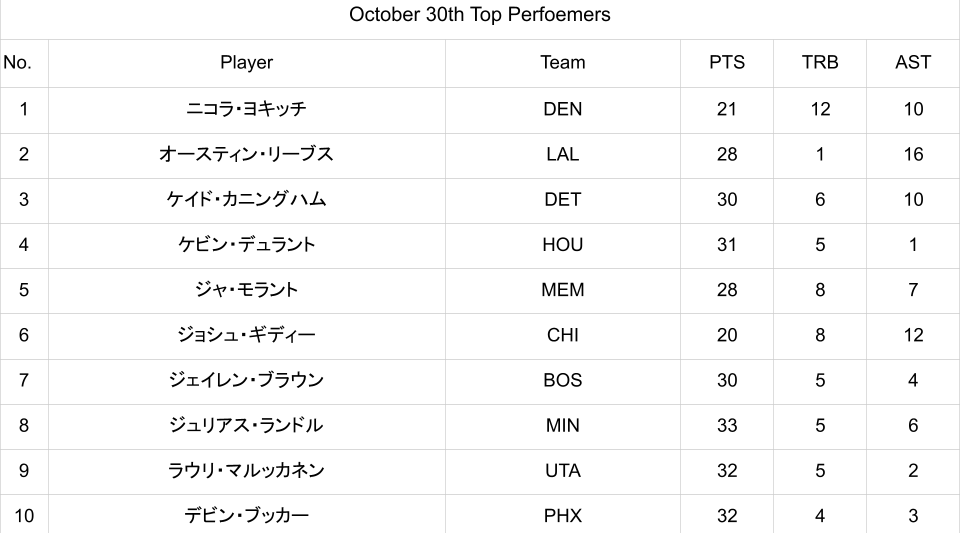Click the TRB value 12 for DEN
The width and height of the screenshot is (960, 533).
coord(820,109)
